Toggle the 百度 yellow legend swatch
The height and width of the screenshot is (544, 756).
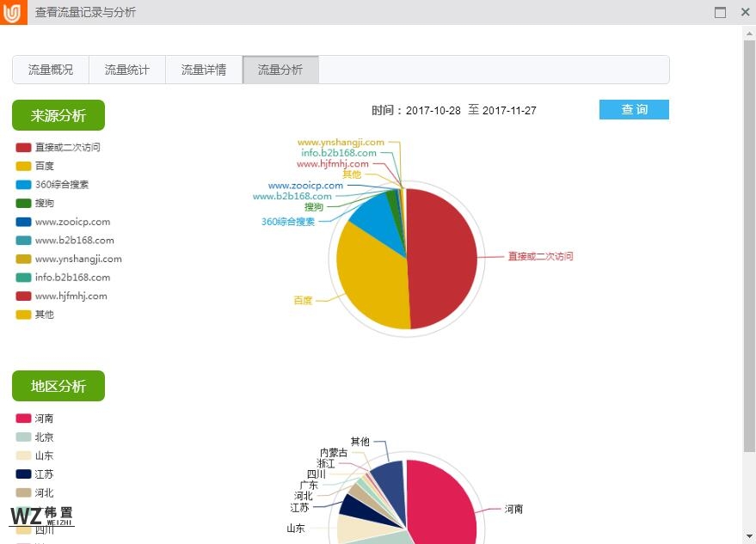tap(24, 166)
